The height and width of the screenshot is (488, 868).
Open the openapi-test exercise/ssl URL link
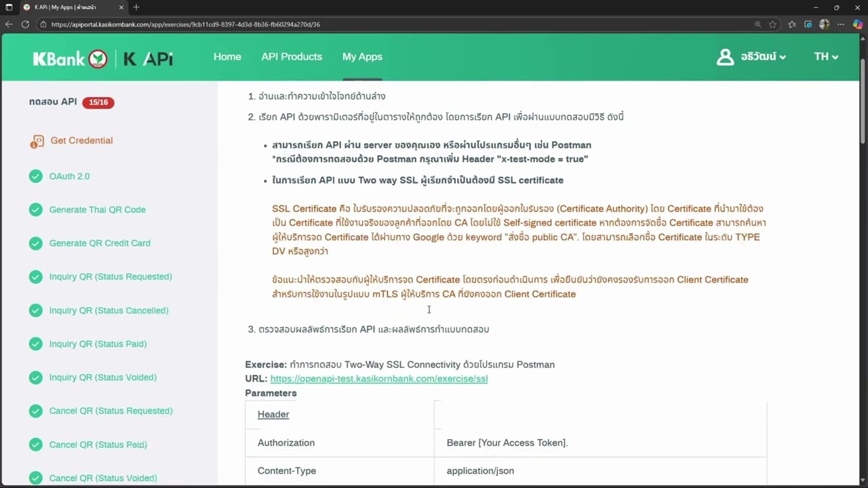379,379
